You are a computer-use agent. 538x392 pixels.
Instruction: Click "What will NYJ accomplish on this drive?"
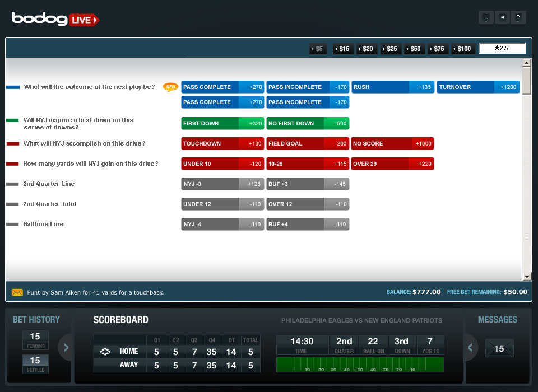(85, 144)
